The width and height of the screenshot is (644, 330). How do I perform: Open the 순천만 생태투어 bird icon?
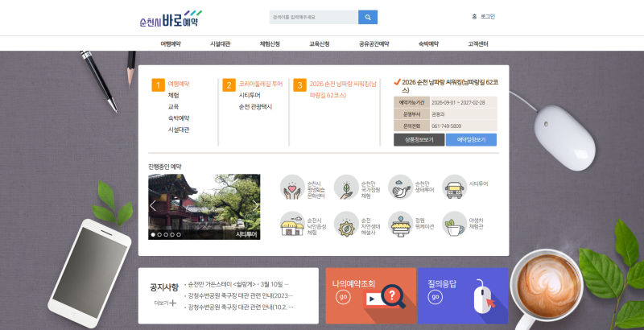coord(400,188)
